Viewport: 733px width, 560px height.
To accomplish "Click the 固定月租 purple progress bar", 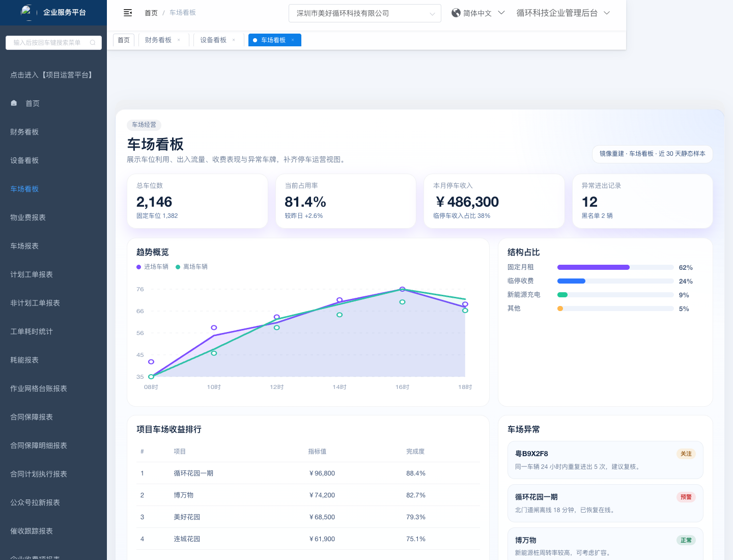I will point(594,267).
